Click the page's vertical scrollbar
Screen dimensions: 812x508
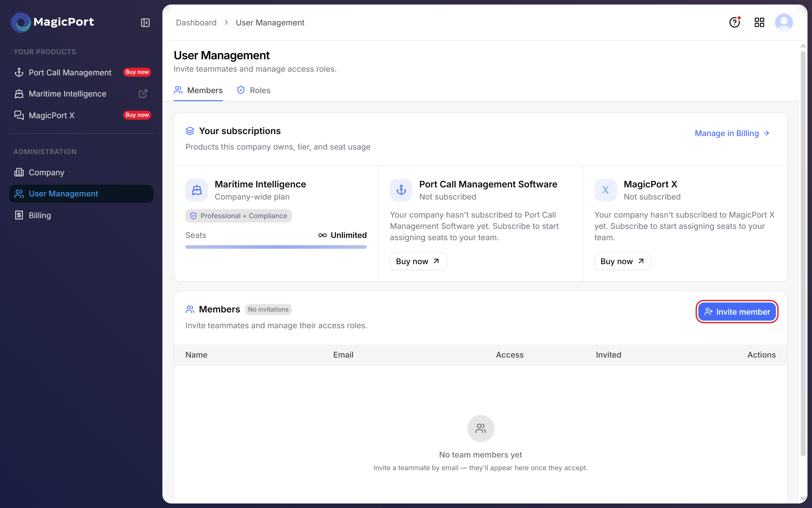coord(803,254)
